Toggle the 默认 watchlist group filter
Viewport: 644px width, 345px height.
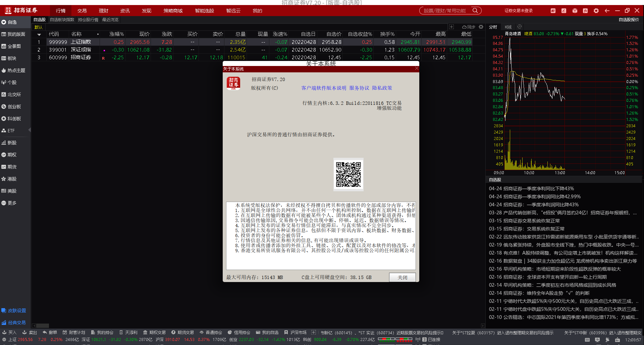38,27
